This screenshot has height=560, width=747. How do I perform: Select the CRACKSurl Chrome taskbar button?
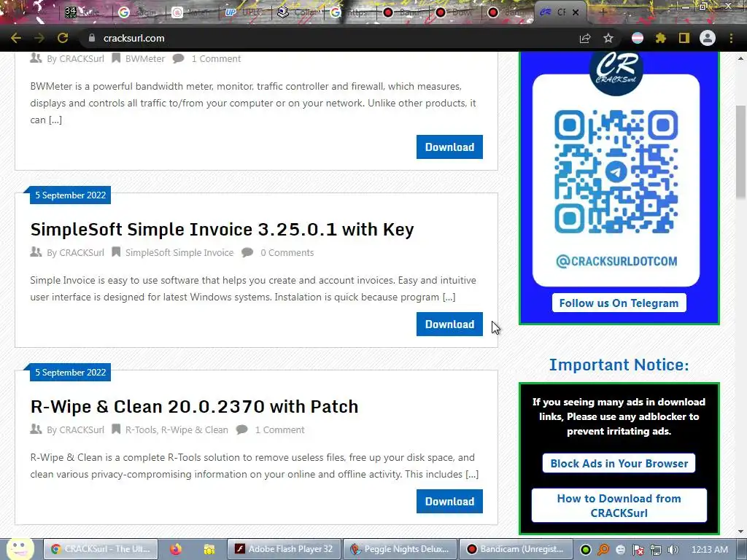[101, 549]
